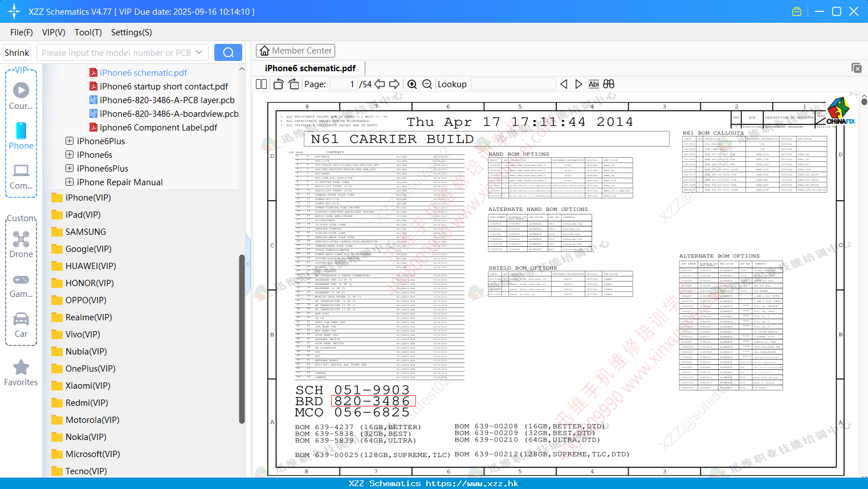Click the Shrink button
The height and width of the screenshot is (489, 868).
point(17,52)
